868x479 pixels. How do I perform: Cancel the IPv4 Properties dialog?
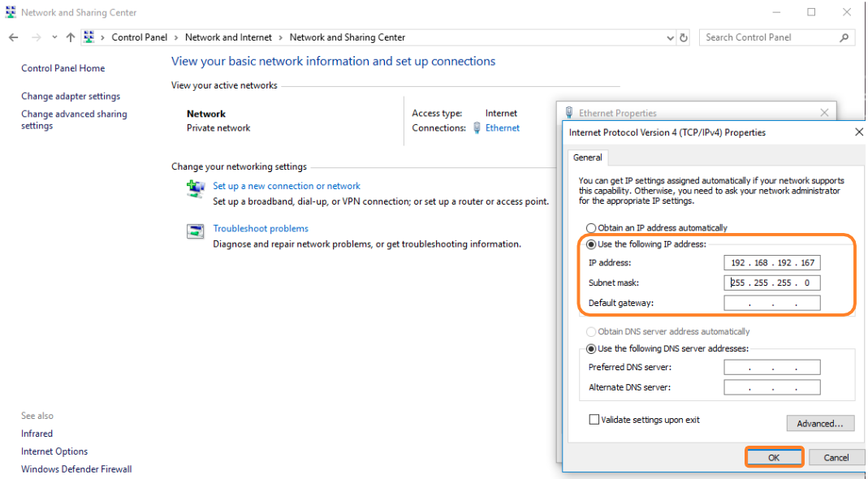click(x=836, y=457)
